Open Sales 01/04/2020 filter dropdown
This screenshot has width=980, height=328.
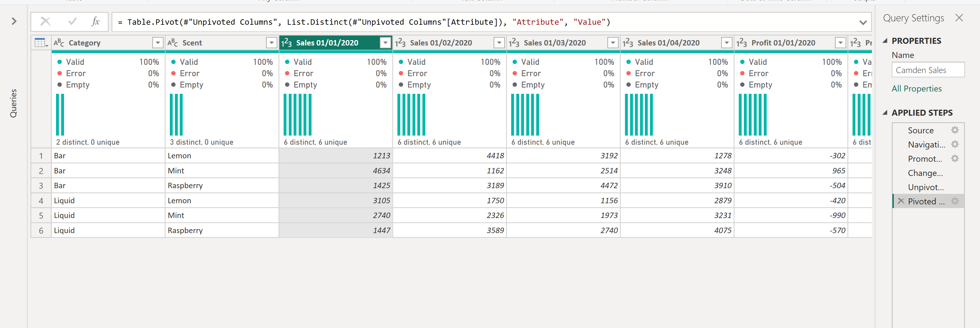coord(727,43)
